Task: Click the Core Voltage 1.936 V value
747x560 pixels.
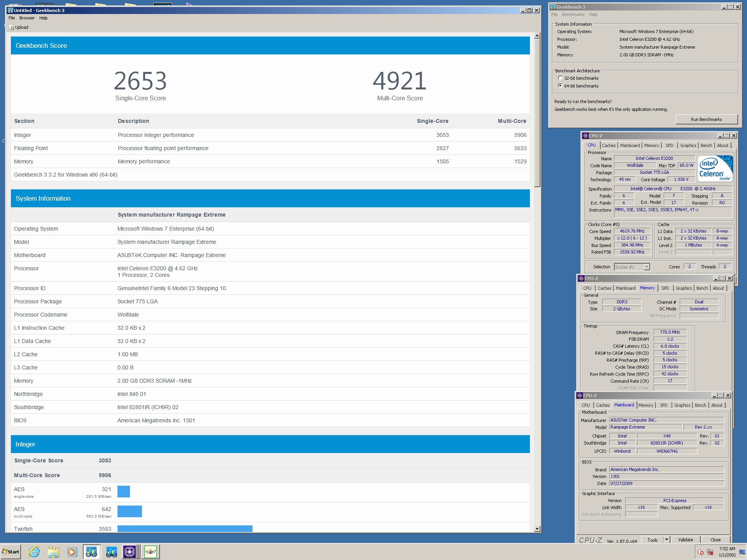Action: pos(681,179)
